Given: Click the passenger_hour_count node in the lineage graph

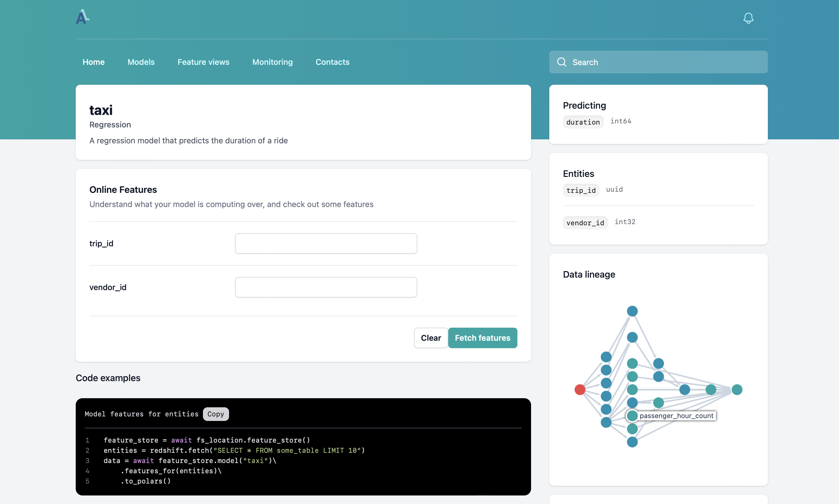Looking at the screenshot, I should tap(632, 415).
